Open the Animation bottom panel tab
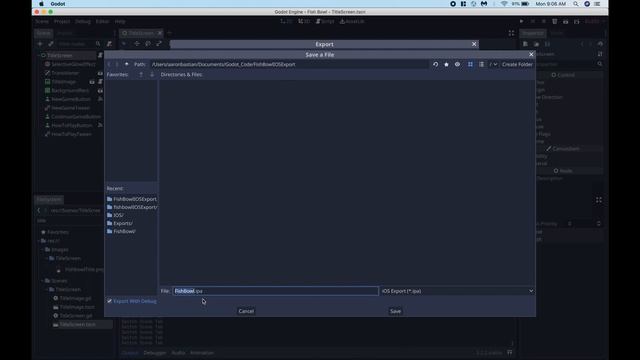The image size is (640, 360). pos(202,353)
